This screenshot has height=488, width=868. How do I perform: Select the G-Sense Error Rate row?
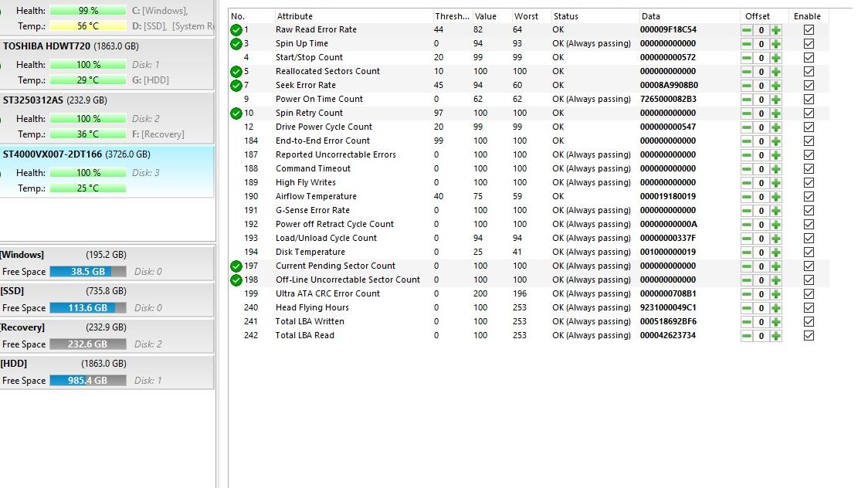[x=313, y=211]
